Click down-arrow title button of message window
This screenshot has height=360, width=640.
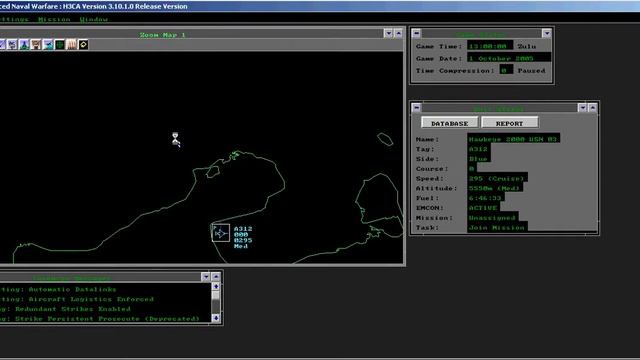205,277
